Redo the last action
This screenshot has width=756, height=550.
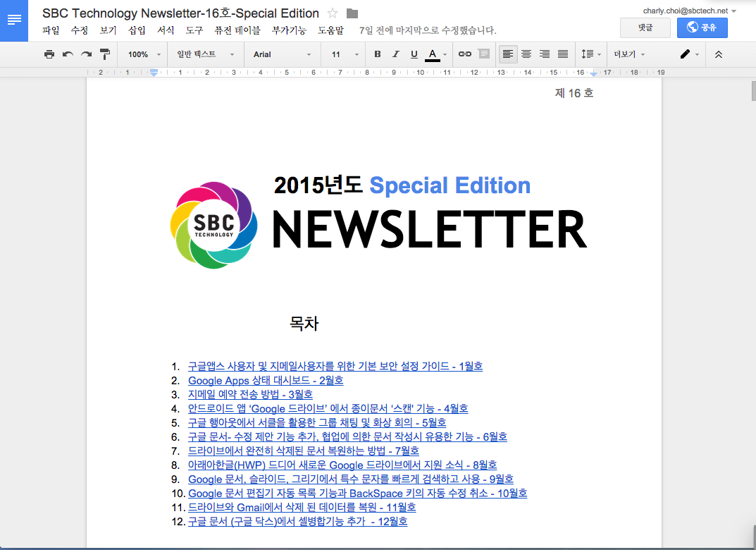(86, 54)
